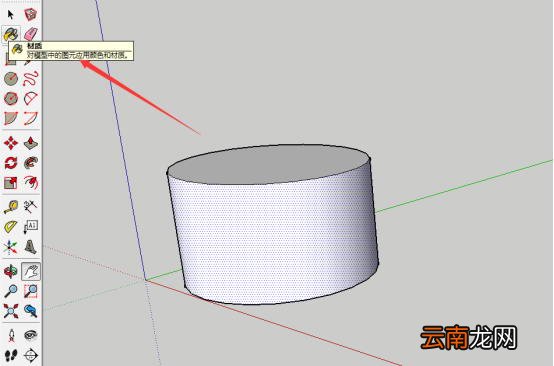The image size is (554, 366).
Task: Select the Pie sector tool
Action: [x=11, y=118]
